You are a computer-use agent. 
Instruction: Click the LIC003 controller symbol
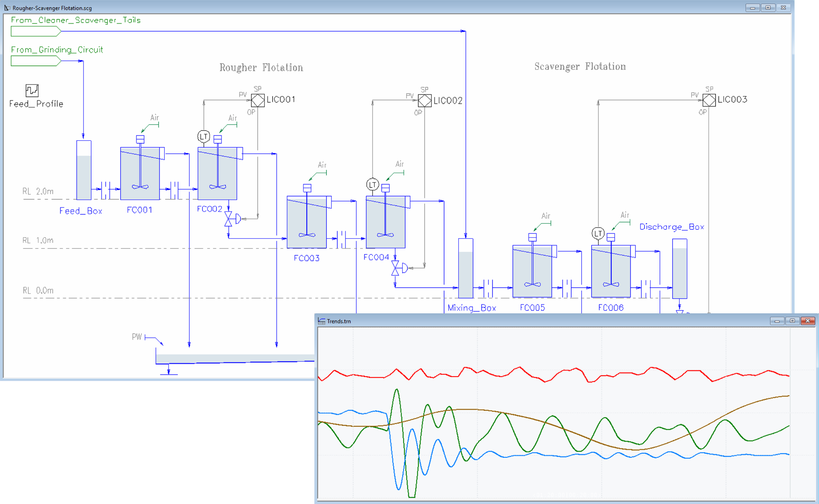click(709, 100)
